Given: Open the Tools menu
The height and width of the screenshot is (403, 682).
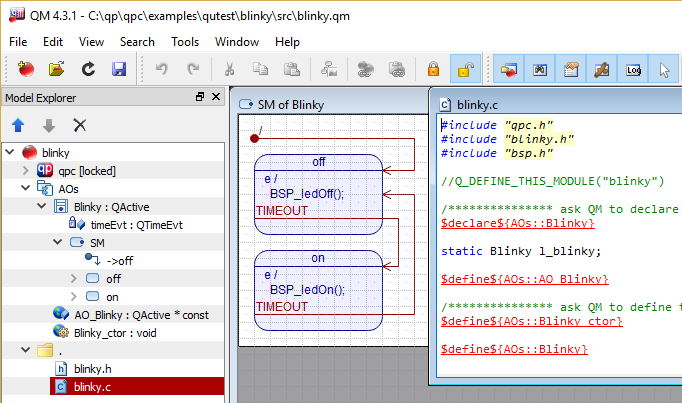Looking at the screenshot, I should (x=185, y=42).
